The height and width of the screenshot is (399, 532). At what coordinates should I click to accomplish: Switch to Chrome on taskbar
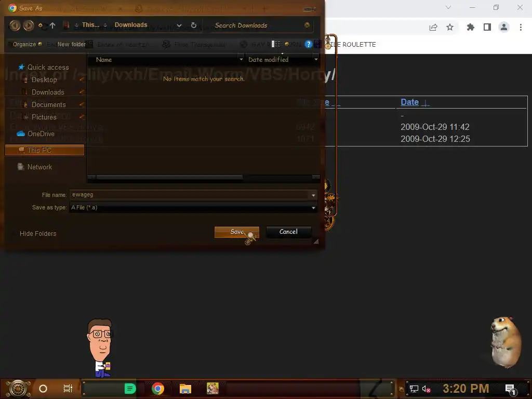tap(158, 389)
